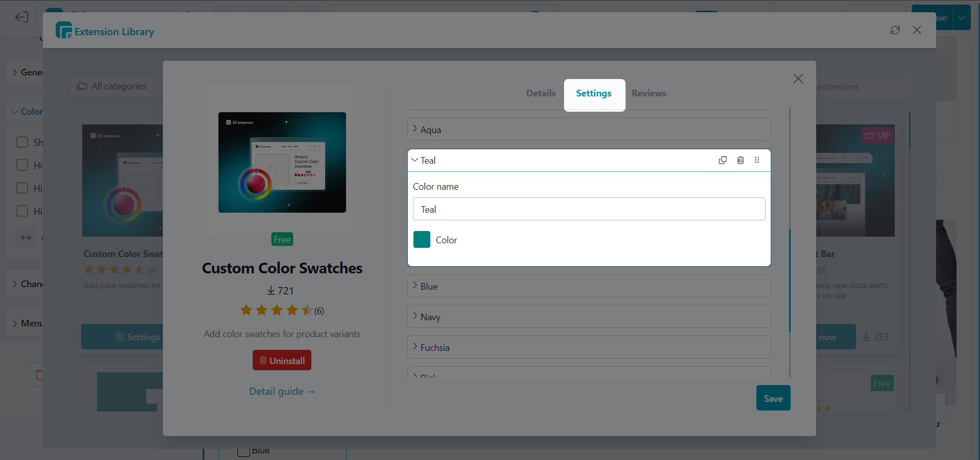Click the settings list scrollbar
The image size is (980, 460).
tap(790, 280)
